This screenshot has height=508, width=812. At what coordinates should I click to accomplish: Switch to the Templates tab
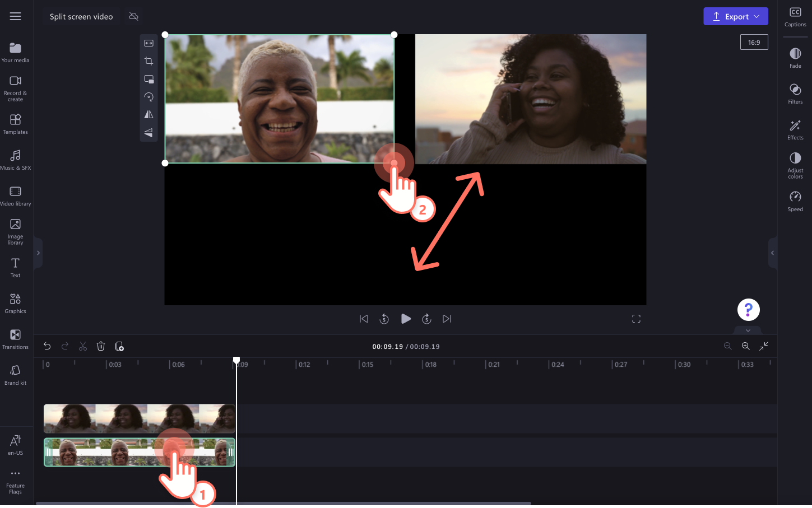coord(15,124)
